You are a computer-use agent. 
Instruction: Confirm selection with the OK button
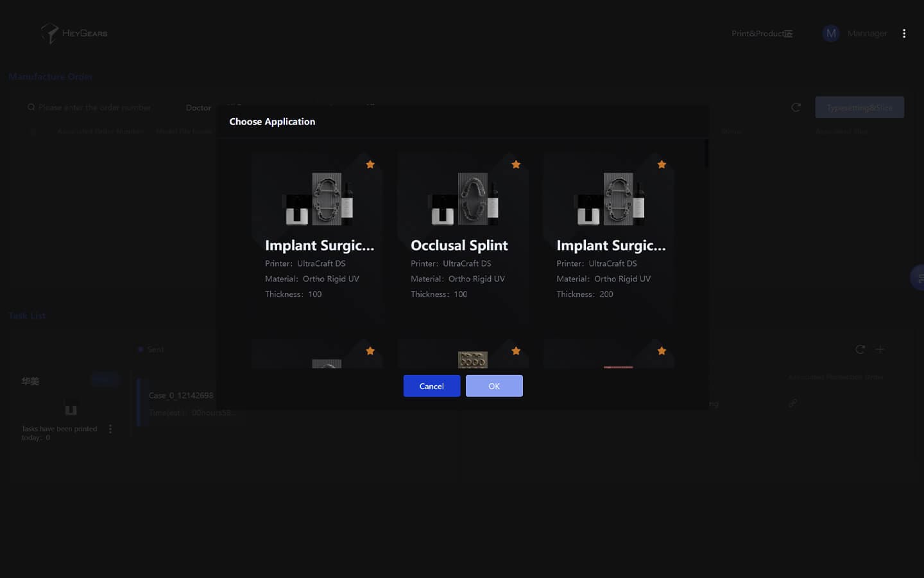pos(494,386)
